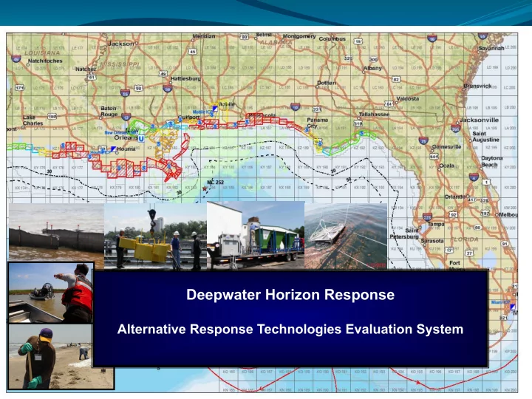
Task: Click the US 27 shield in south Florida
Action: coord(469,253)
